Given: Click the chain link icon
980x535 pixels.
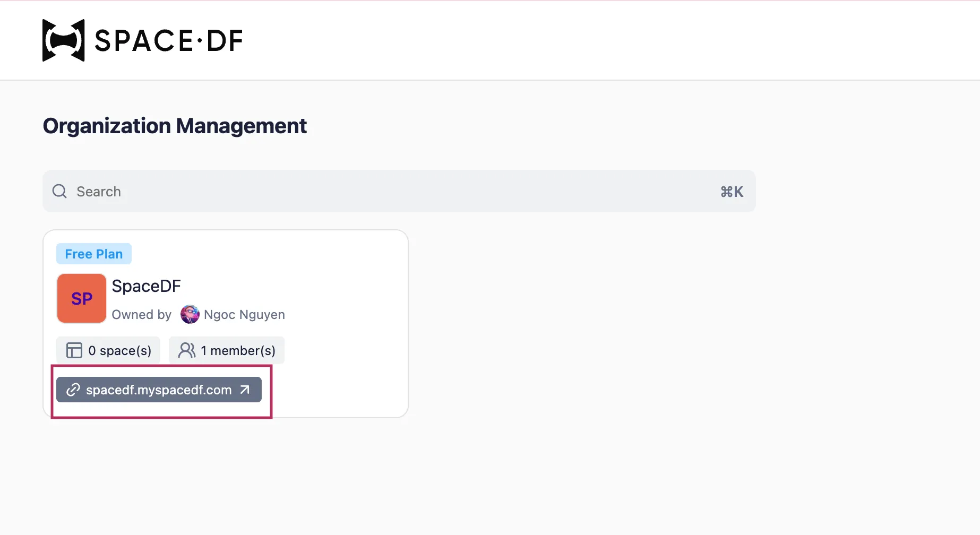Looking at the screenshot, I should click(73, 390).
